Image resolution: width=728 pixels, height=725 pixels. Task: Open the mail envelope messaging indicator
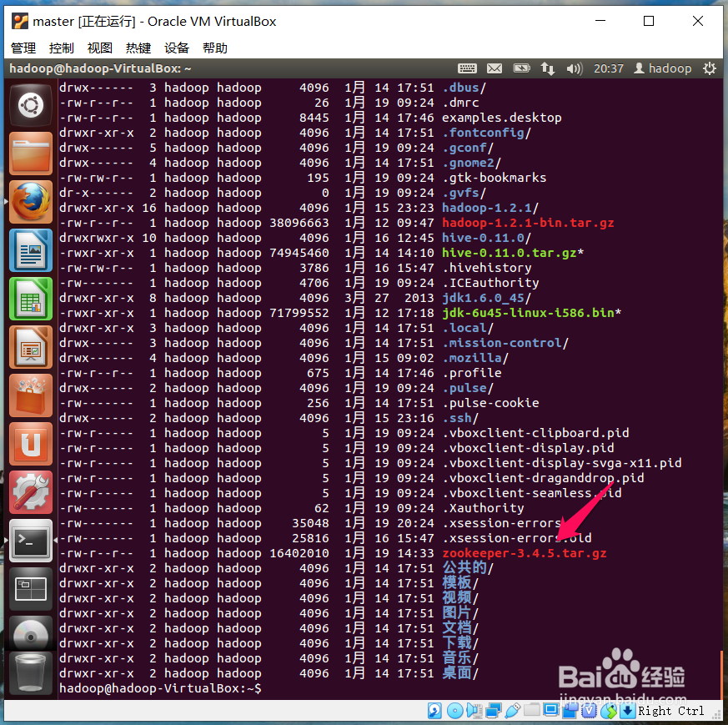click(x=494, y=68)
